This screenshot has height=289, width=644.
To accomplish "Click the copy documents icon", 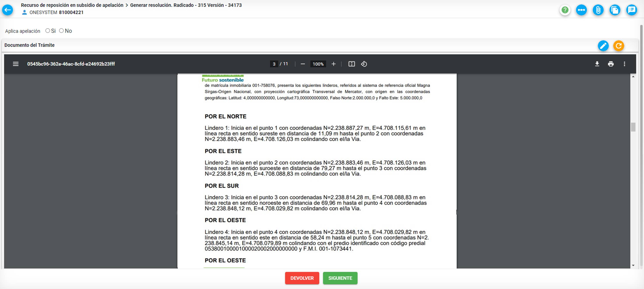I will tap(615, 10).
